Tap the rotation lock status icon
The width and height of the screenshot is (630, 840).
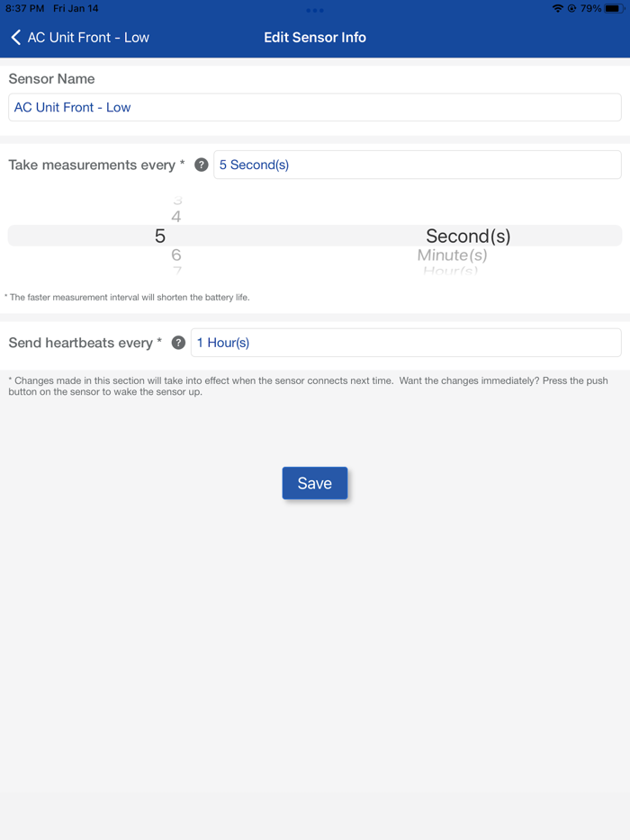coord(571,8)
